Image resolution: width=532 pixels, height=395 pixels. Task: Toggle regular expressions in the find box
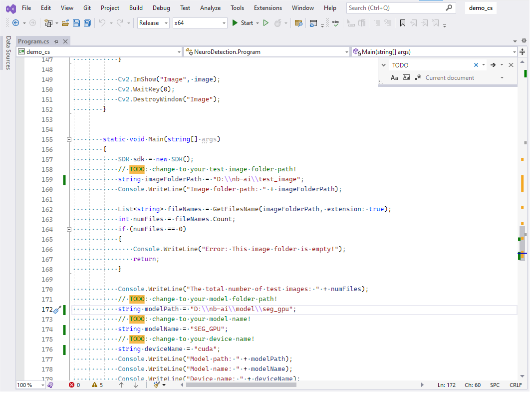418,78
